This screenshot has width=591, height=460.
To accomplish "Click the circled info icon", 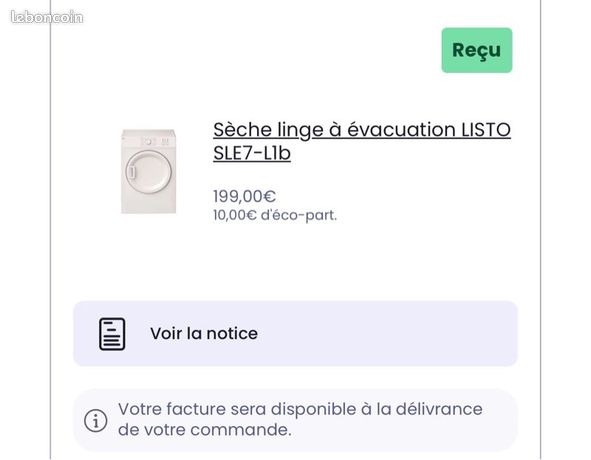I will point(95,420).
